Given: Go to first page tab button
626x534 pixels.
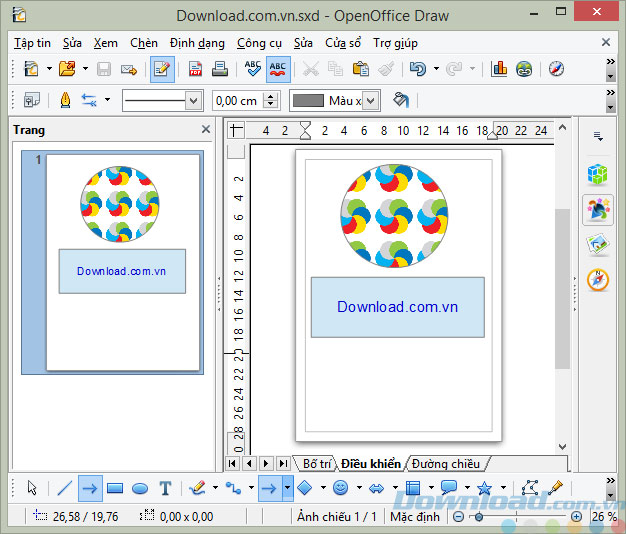Looking at the screenshot, I should pyautogui.click(x=232, y=464).
